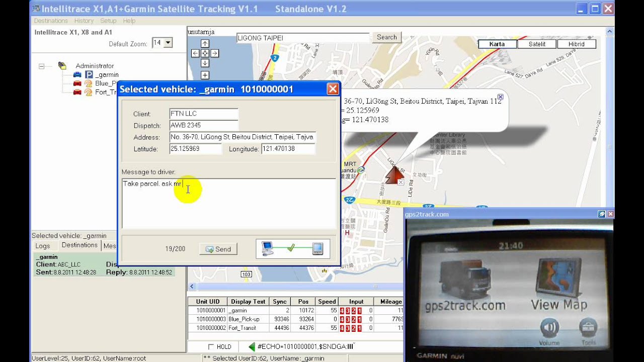Open the Setup menu
This screenshot has height=362, width=644.
pyautogui.click(x=108, y=21)
